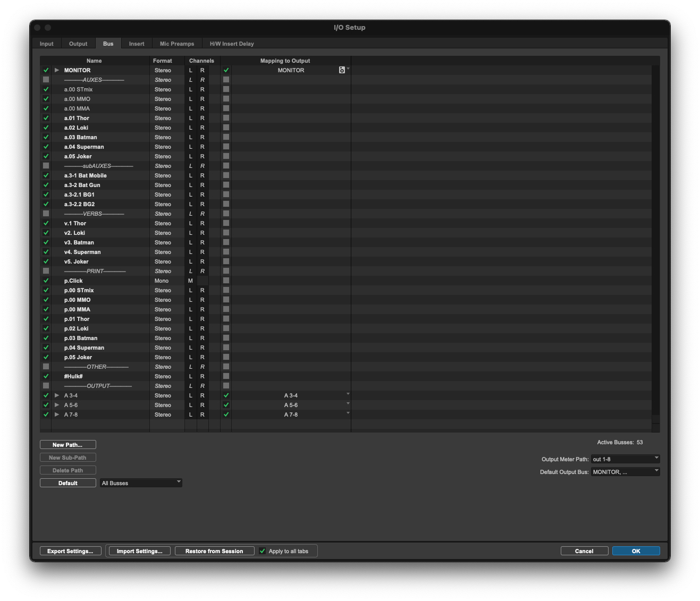
Task: Open the Default Output Bus dropdown
Action: (625, 472)
